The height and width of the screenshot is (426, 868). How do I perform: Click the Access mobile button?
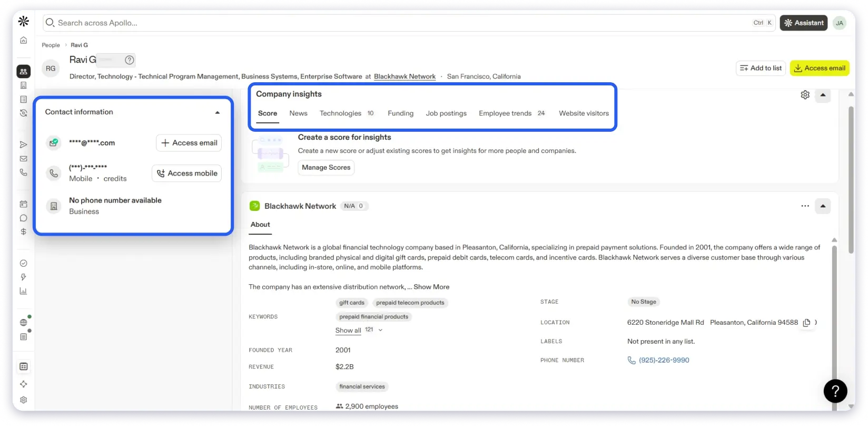point(187,173)
